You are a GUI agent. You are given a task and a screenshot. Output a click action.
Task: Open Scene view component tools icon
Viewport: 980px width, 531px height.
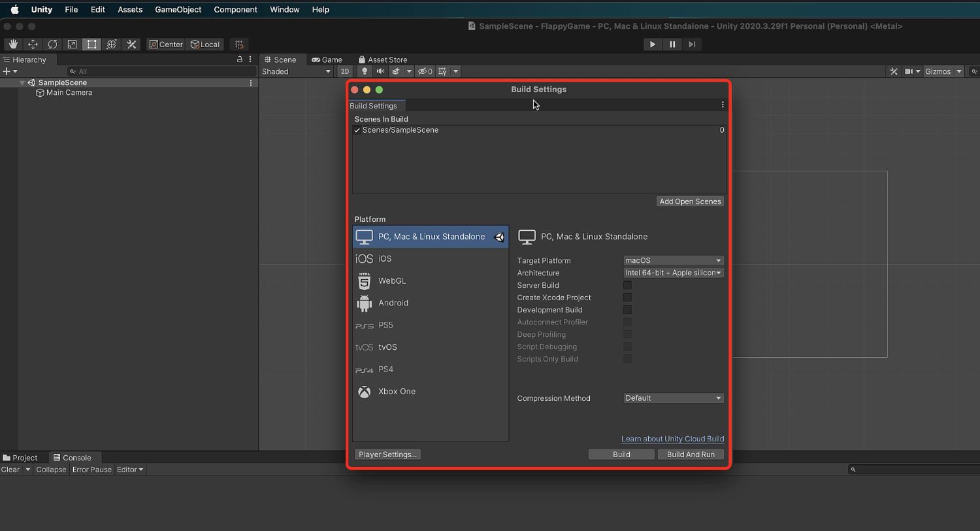pyautogui.click(x=894, y=71)
